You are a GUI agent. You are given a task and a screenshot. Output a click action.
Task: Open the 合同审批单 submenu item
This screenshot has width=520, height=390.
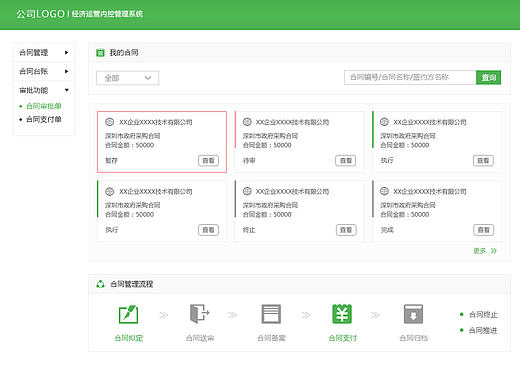click(44, 106)
